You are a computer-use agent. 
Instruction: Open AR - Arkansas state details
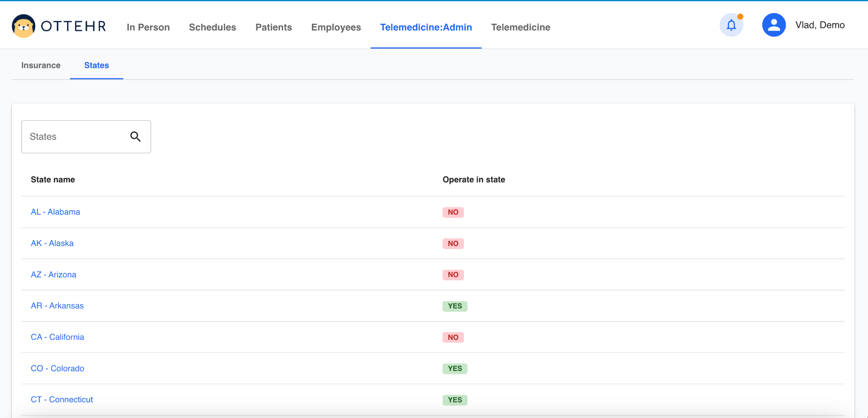tap(57, 306)
